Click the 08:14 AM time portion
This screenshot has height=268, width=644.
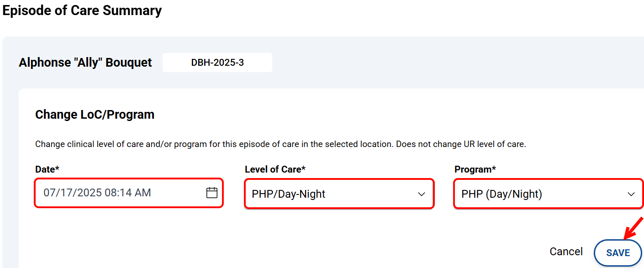point(128,193)
